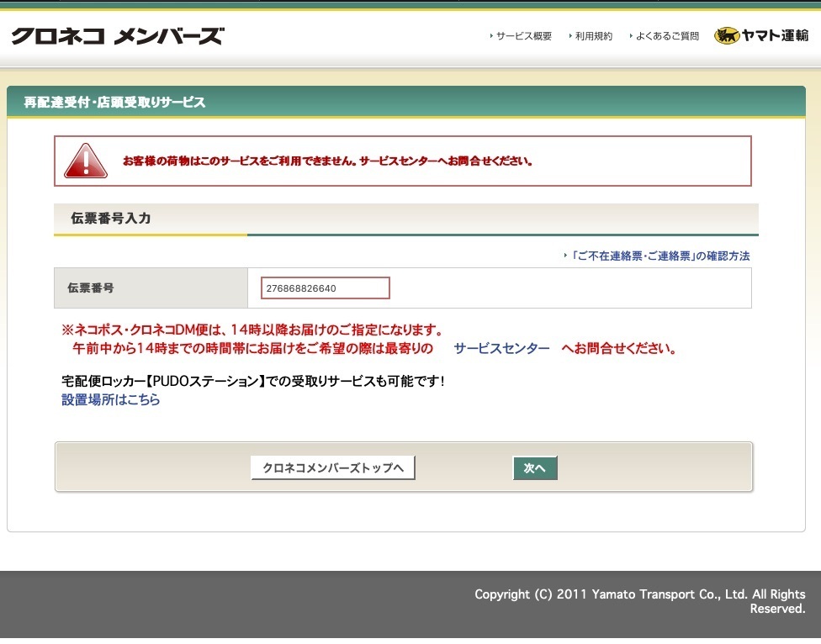Click the green 次へ button
The height and width of the screenshot is (644, 821).
[x=535, y=467]
